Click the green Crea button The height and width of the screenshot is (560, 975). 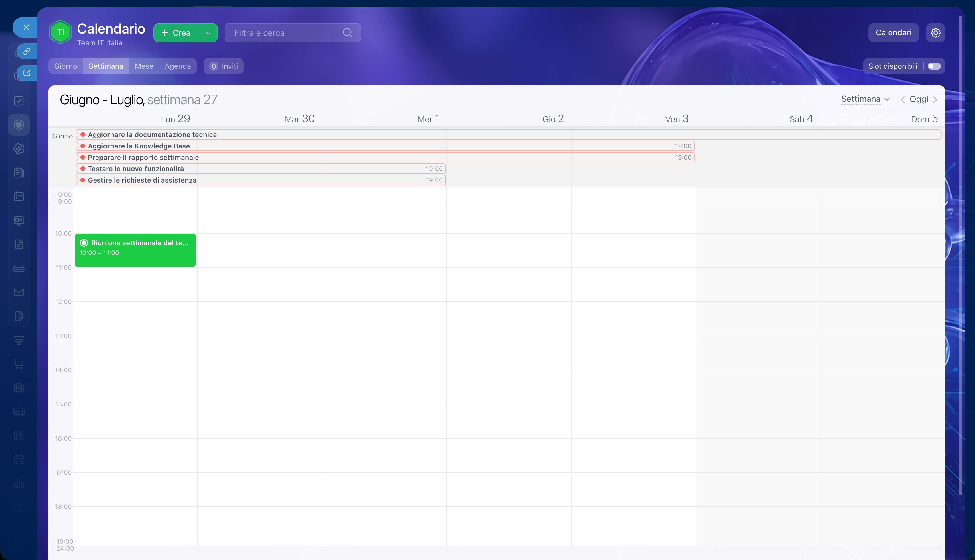pyautogui.click(x=176, y=33)
